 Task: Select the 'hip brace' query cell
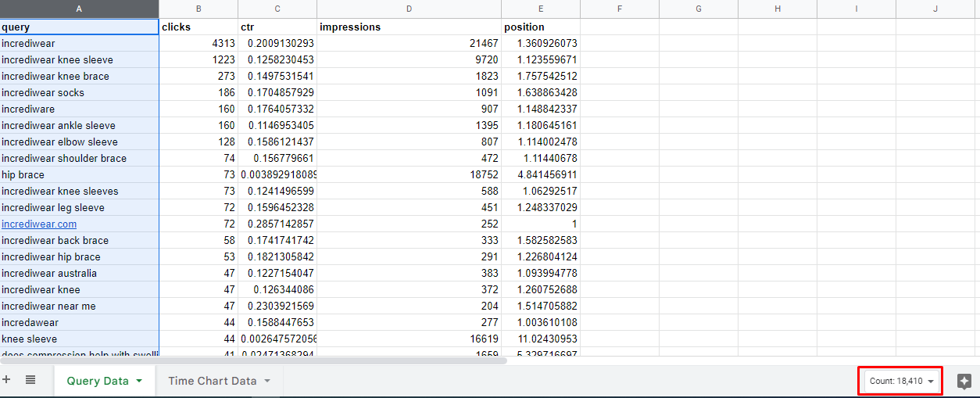pos(80,174)
